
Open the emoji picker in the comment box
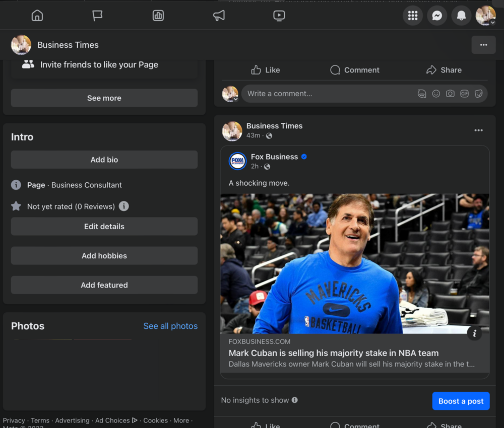436,94
